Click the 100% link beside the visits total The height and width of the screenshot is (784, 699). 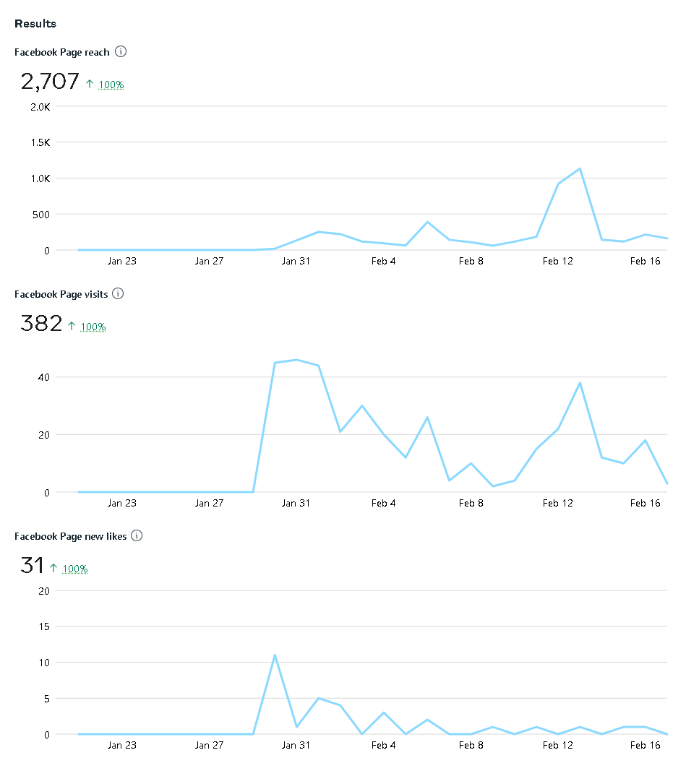click(x=93, y=327)
